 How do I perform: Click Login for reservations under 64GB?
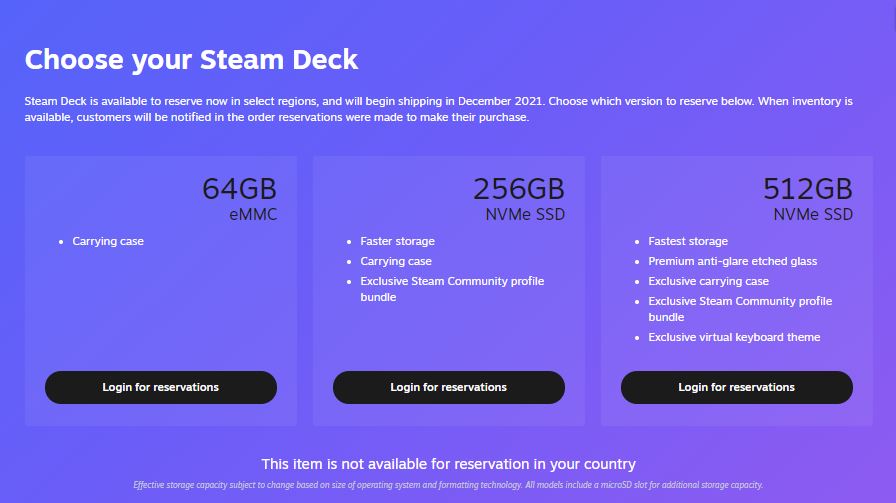pos(161,388)
